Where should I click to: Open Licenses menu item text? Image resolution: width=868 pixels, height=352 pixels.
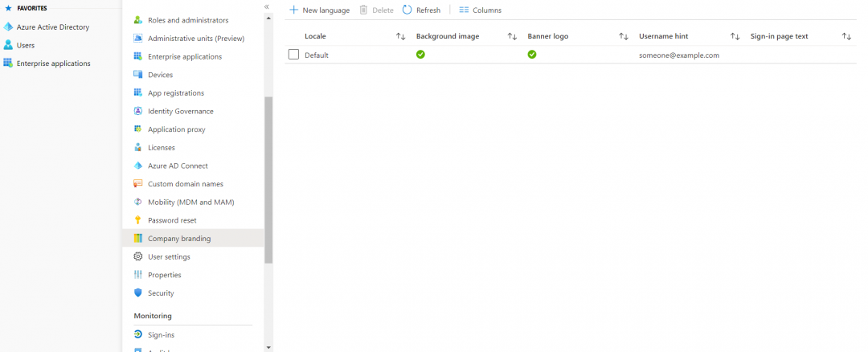tap(161, 148)
